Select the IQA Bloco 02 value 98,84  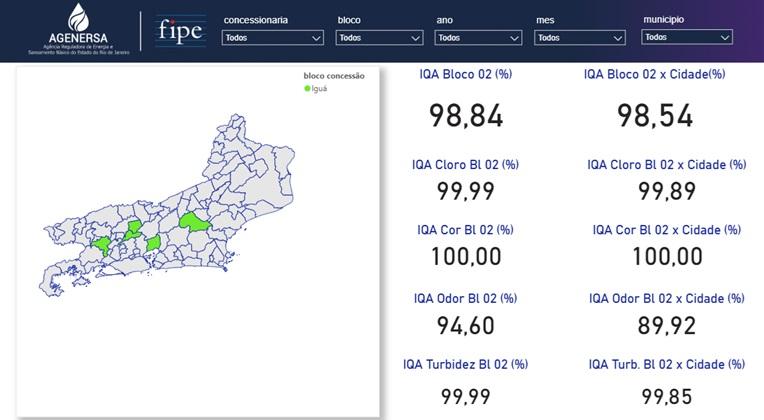point(466,115)
